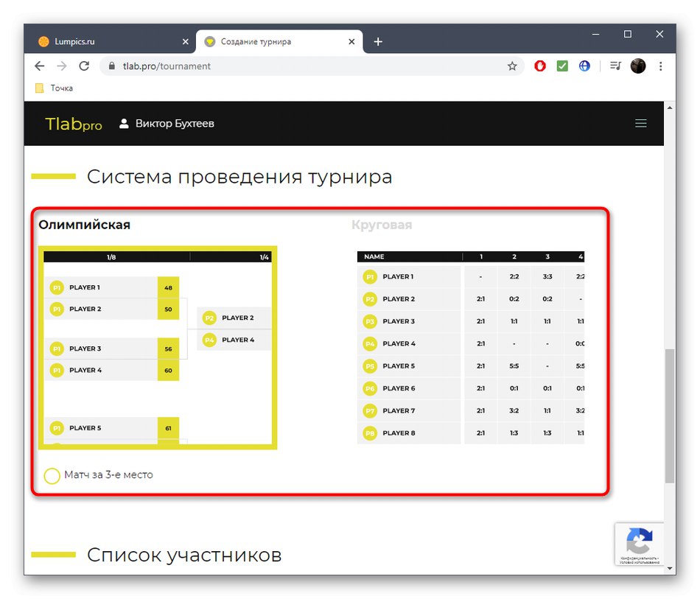The image size is (700, 599).
Task: Click the AdBlock extension icon
Action: (x=539, y=66)
